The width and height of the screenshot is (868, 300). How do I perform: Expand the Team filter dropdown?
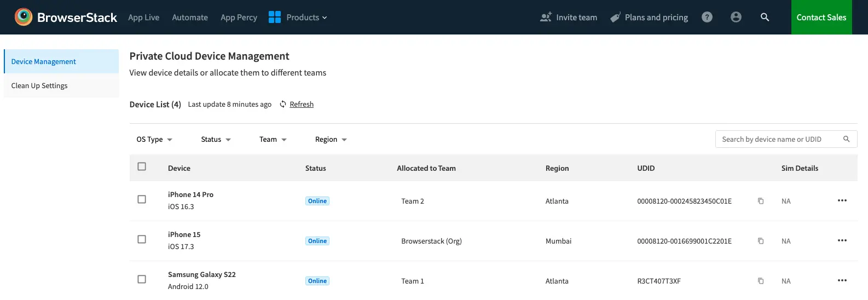[273, 140]
